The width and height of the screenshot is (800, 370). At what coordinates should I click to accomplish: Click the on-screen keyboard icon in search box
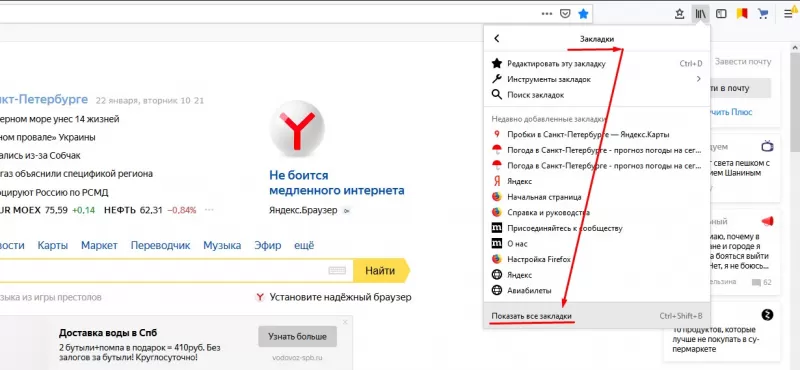tap(337, 270)
